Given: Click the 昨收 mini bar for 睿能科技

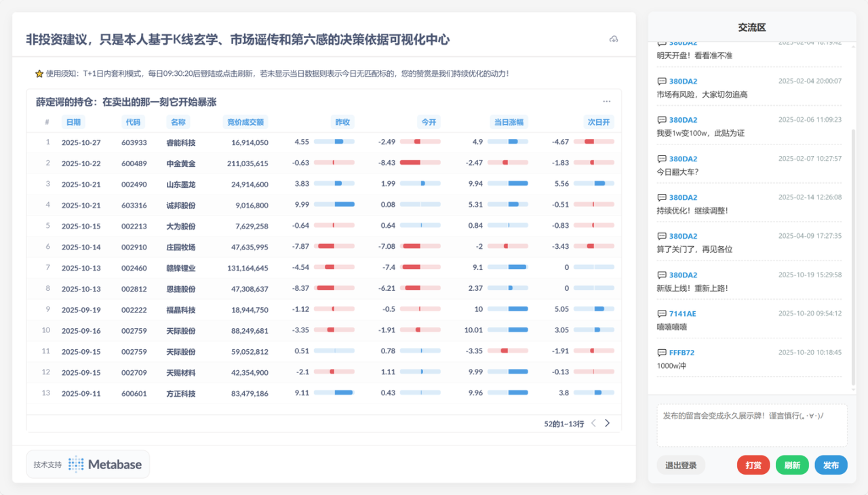Looking at the screenshot, I should [x=334, y=142].
